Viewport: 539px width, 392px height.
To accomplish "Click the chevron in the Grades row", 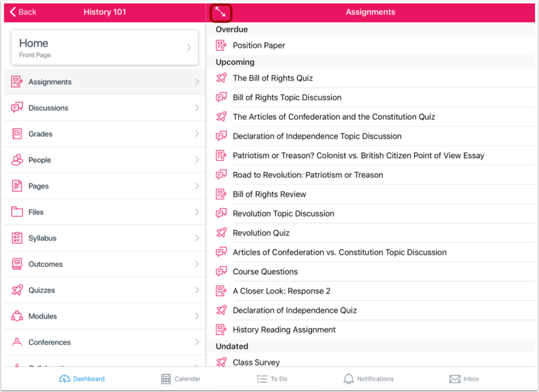I will pos(197,134).
